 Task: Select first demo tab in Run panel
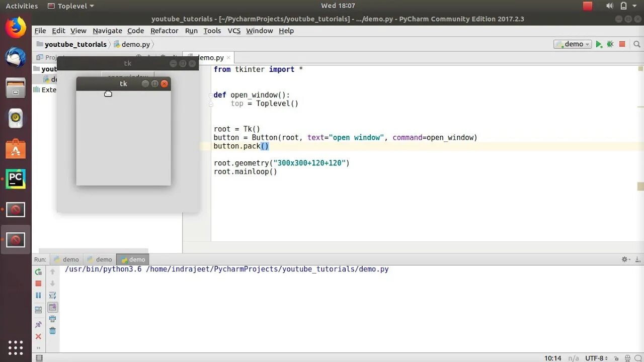[66, 259]
